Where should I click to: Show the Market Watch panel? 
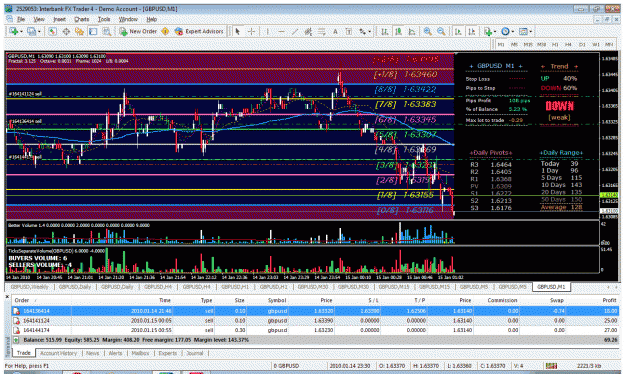(x=52, y=31)
